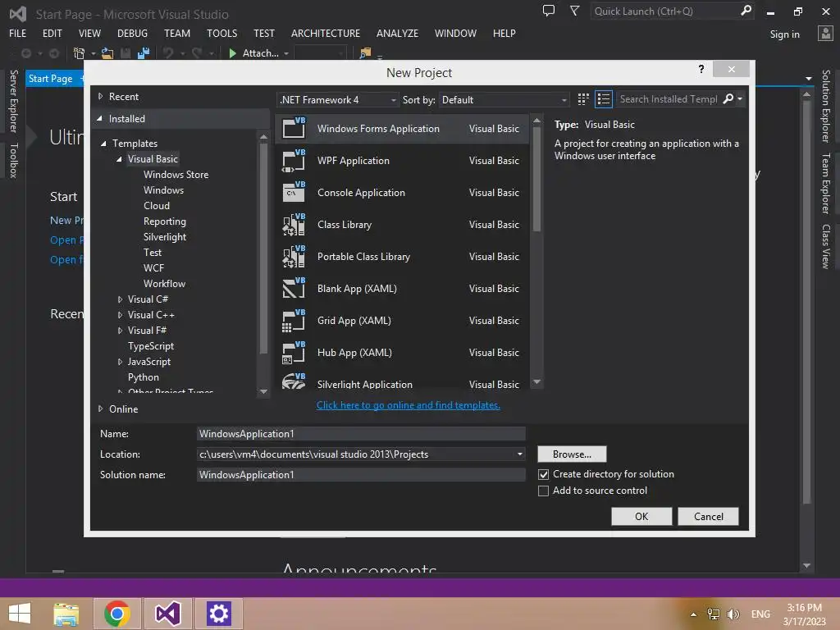
Task: Click the Browse... button
Action: pos(572,454)
